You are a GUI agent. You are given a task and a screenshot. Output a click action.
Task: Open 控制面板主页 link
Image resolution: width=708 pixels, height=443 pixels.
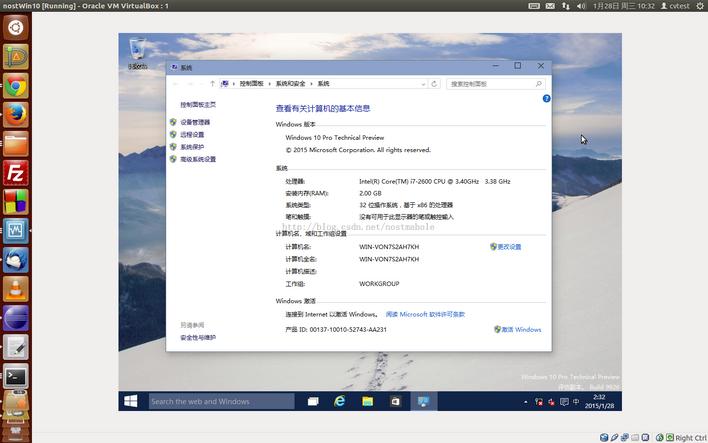[x=198, y=105]
